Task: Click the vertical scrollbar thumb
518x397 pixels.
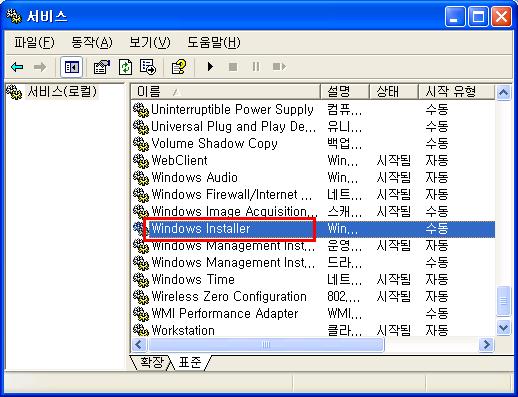Action: [503, 301]
